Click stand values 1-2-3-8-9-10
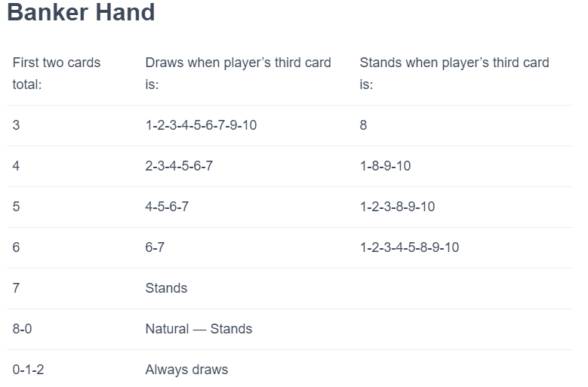This screenshot has height=387, width=588. pyautogui.click(x=397, y=207)
